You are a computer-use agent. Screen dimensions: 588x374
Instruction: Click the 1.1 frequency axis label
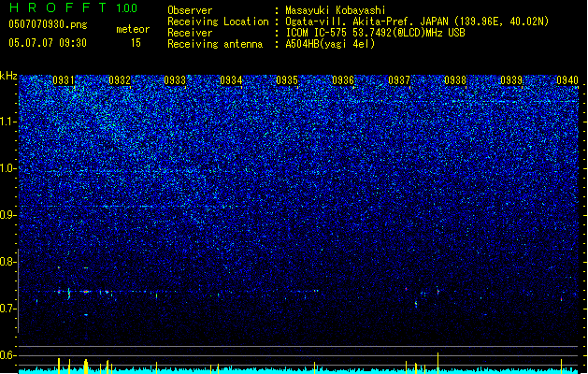[x=8, y=122]
